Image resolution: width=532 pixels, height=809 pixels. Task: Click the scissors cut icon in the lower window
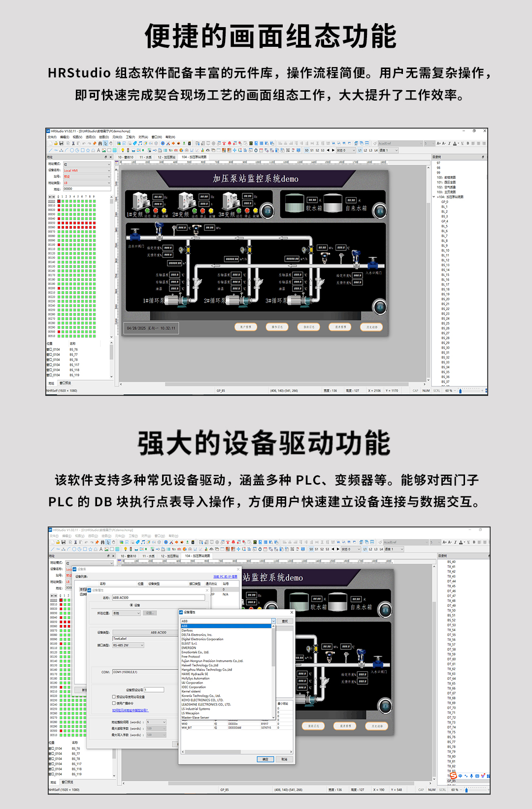(x=76, y=542)
